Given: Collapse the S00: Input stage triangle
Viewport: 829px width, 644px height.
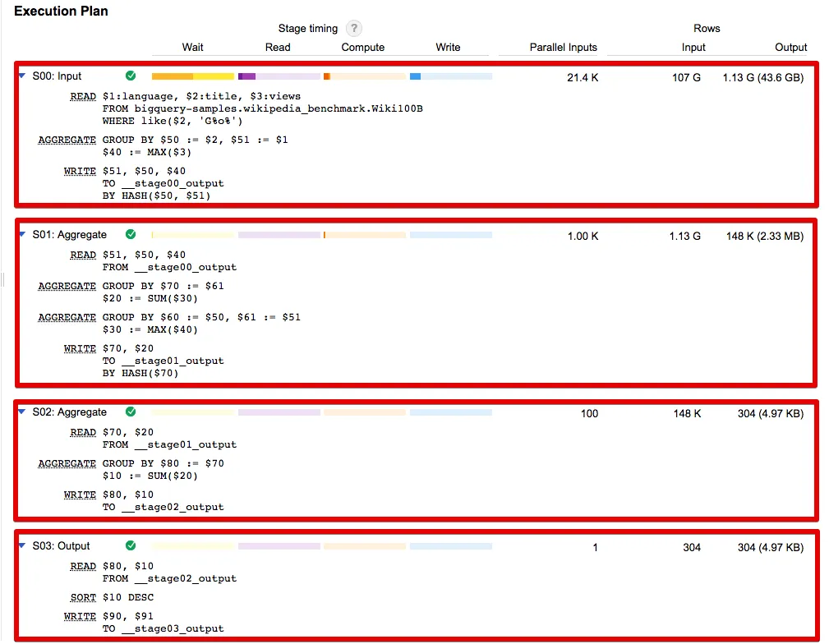Looking at the screenshot, I should (x=22, y=76).
